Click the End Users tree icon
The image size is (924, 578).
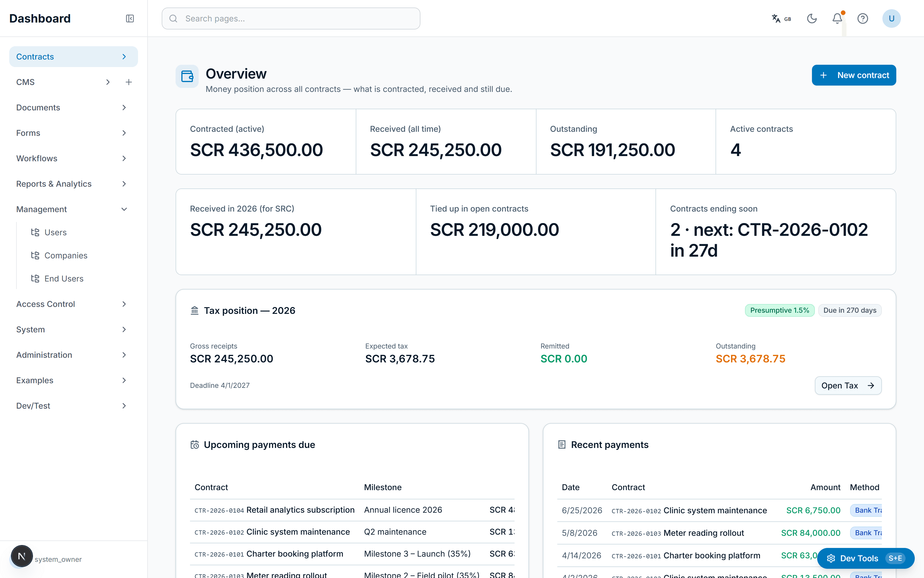(x=35, y=279)
